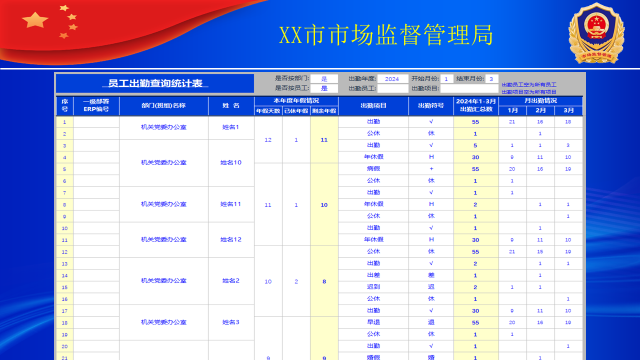Image resolution: width=640 pixels, height=360 pixels.
Task: Click the empty 出勤项目 input field
Action: pyautogui.click(x=469, y=88)
